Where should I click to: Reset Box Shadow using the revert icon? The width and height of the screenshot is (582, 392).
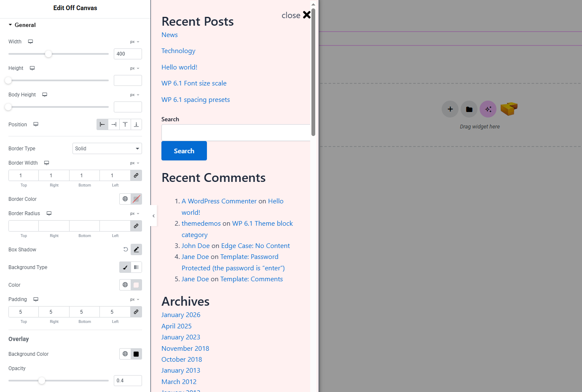(126, 249)
